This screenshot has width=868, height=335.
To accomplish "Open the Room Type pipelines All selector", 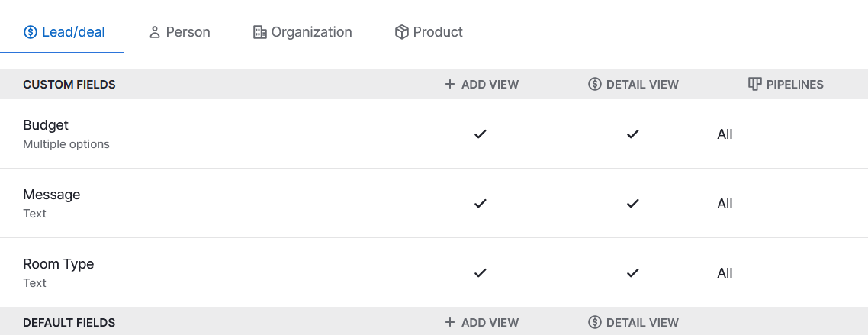I will pyautogui.click(x=725, y=273).
